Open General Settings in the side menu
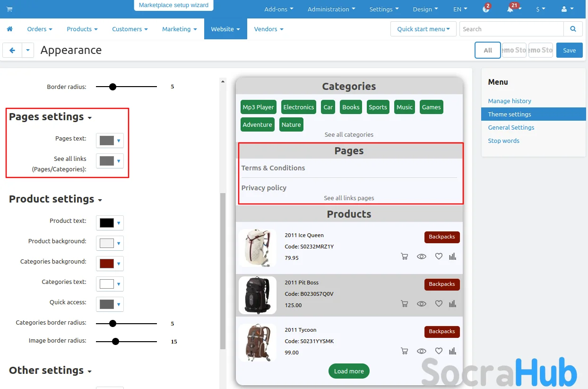 point(511,127)
